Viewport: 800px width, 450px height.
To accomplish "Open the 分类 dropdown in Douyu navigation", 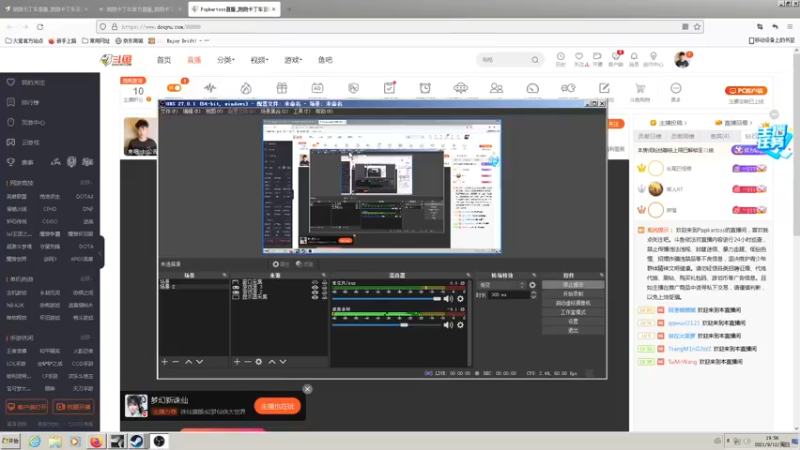I will pos(226,60).
